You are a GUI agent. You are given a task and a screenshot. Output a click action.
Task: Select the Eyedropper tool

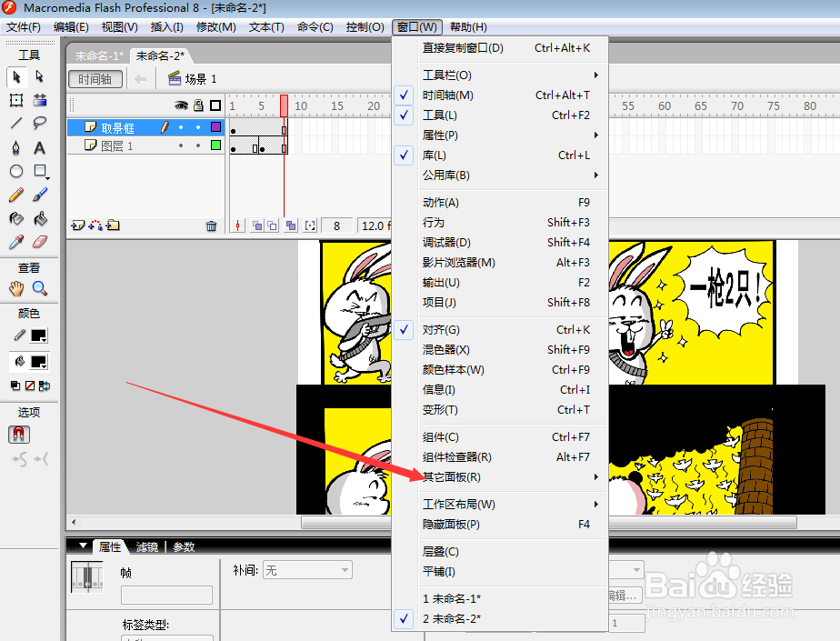click(x=16, y=242)
